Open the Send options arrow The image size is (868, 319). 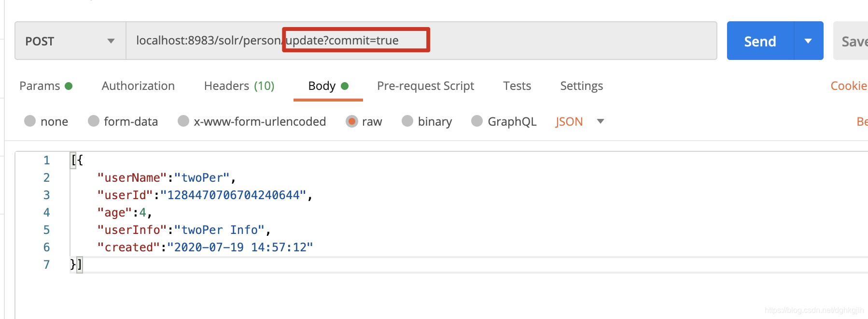pos(808,41)
